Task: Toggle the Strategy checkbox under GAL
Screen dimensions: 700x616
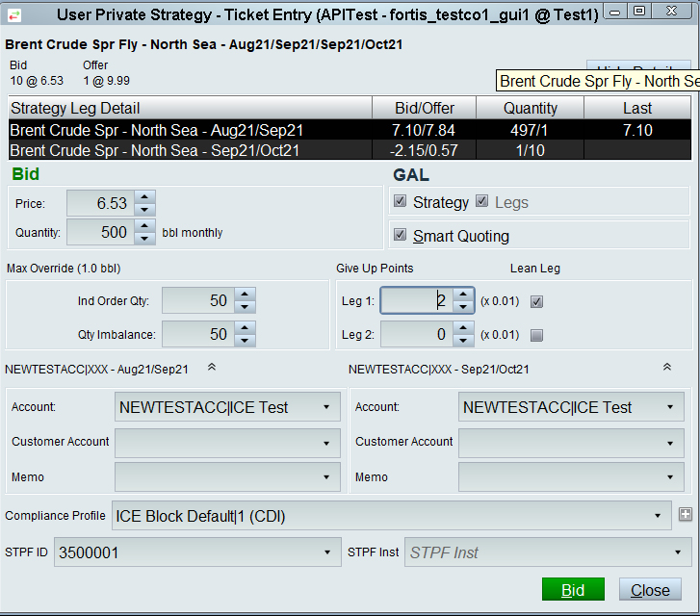Action: click(401, 202)
